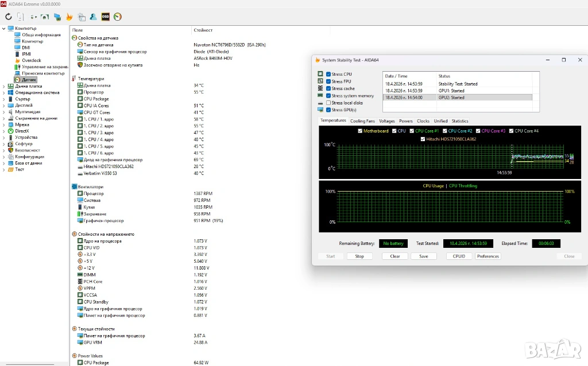The height and width of the screenshot is (366, 588).
Task: Expand the Мултимедия tree node
Action: coord(4,112)
